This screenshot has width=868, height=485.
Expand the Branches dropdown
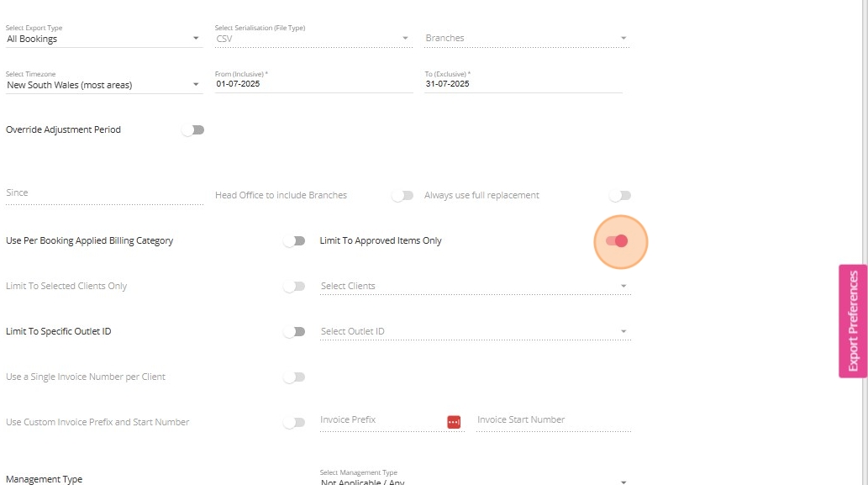[x=527, y=38]
